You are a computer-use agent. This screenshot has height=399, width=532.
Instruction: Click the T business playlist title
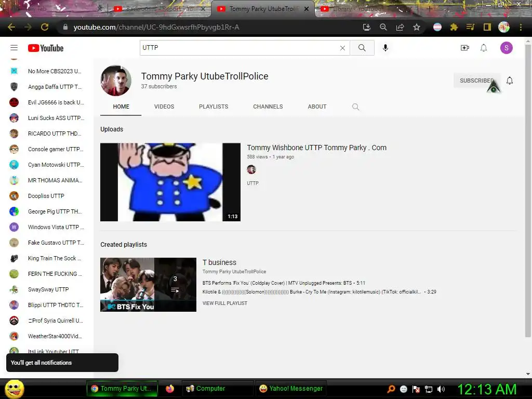click(x=219, y=262)
